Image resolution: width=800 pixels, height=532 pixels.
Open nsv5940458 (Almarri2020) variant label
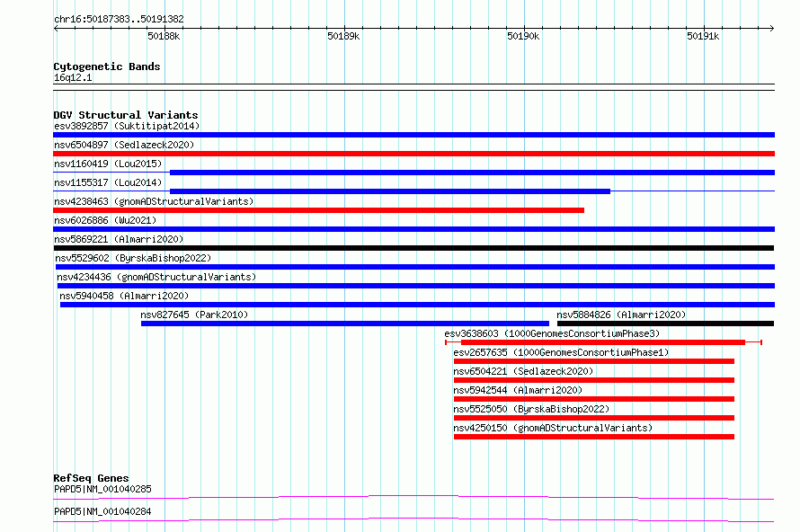pos(124,296)
